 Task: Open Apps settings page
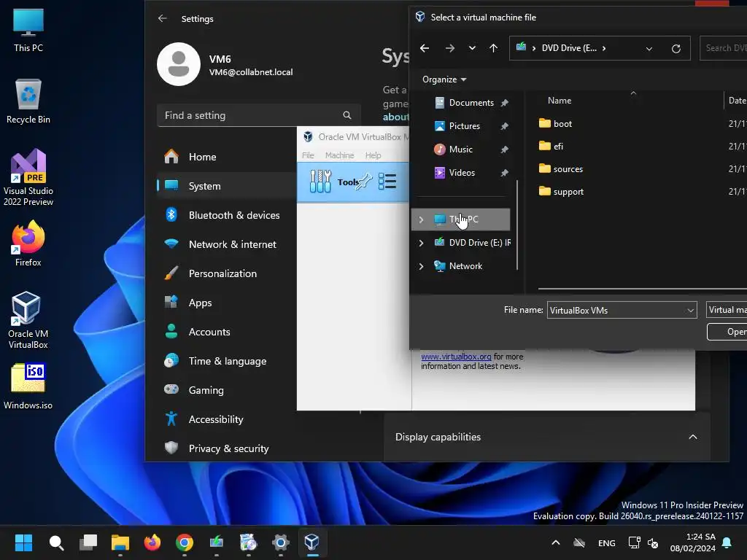click(226, 303)
